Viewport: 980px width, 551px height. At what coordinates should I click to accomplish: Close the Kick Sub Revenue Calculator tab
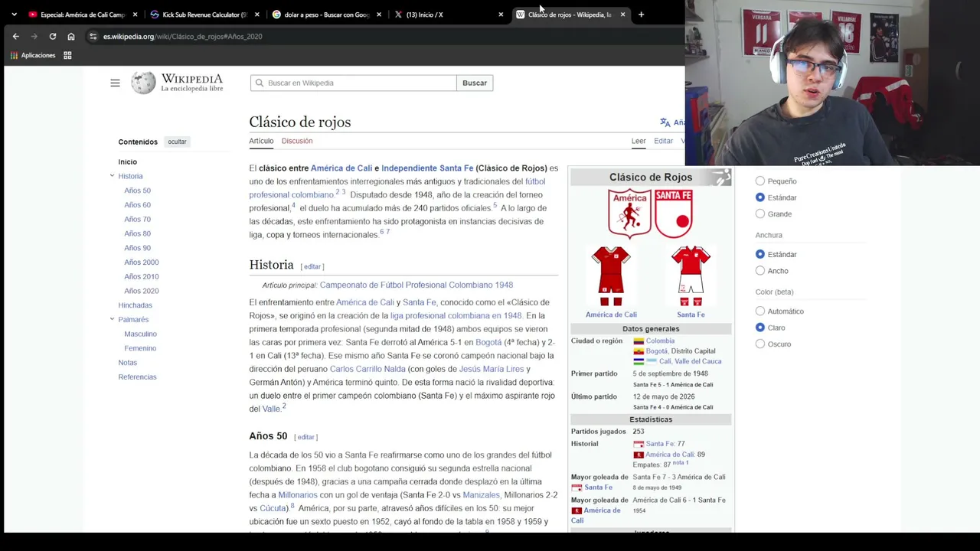pos(256,15)
